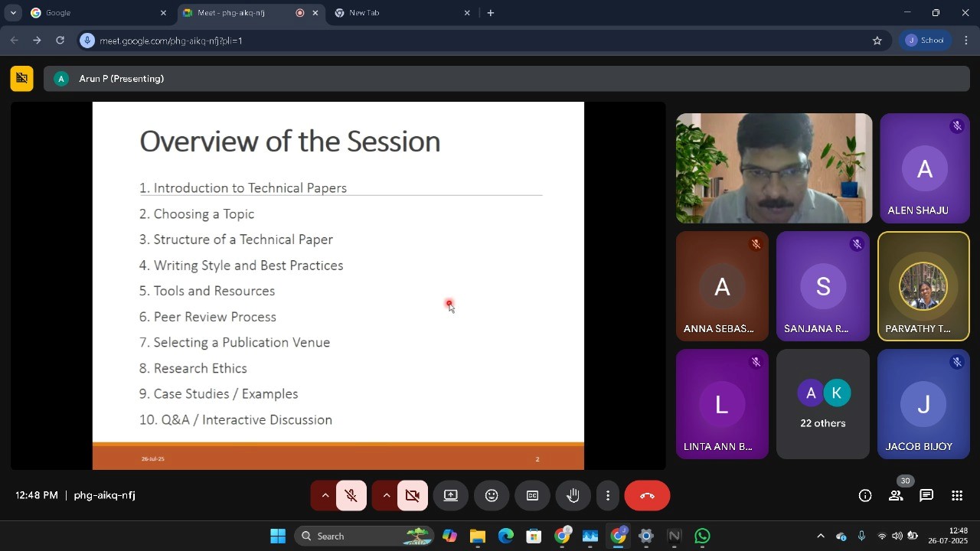This screenshot has width=980, height=551.
Task: Open WhatsApp from the Windows taskbar
Action: pos(702,536)
